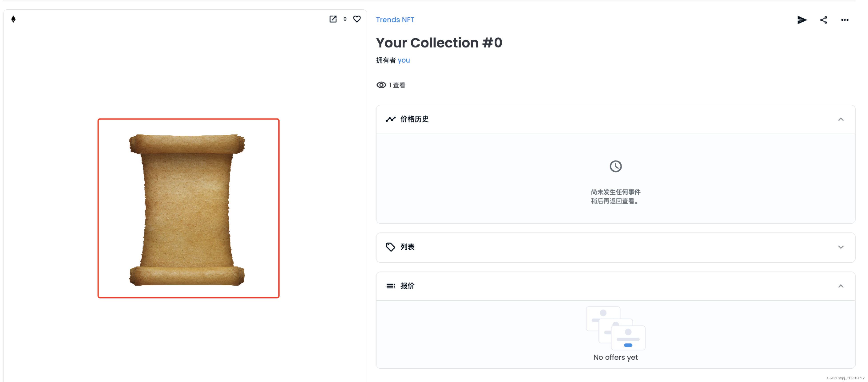Open the three-dots more menu

pyautogui.click(x=844, y=20)
